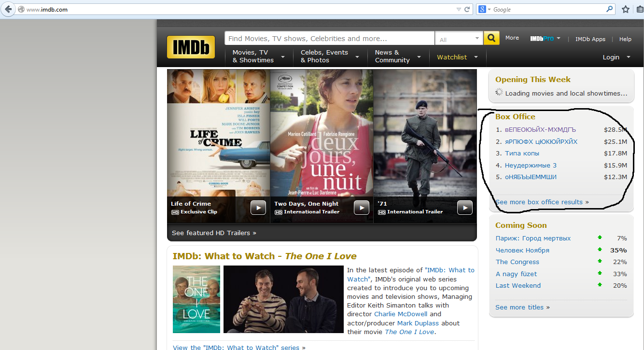
Task: Open the number 2 box office title
Action: [x=541, y=142]
